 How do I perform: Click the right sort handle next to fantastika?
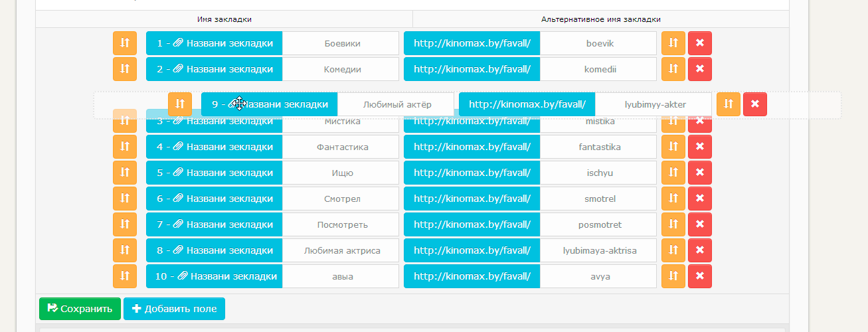673,147
